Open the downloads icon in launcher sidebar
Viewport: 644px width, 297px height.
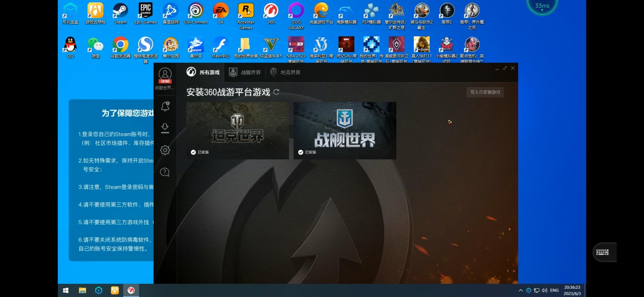(x=165, y=128)
